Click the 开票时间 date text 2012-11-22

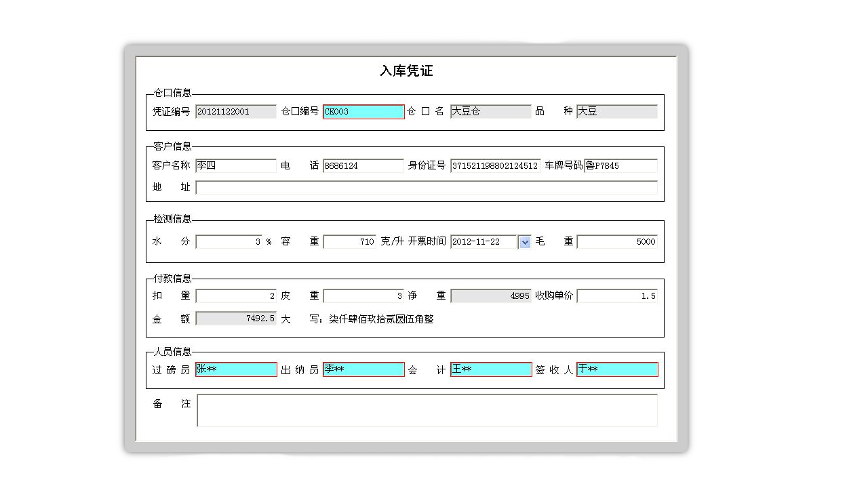point(483,242)
